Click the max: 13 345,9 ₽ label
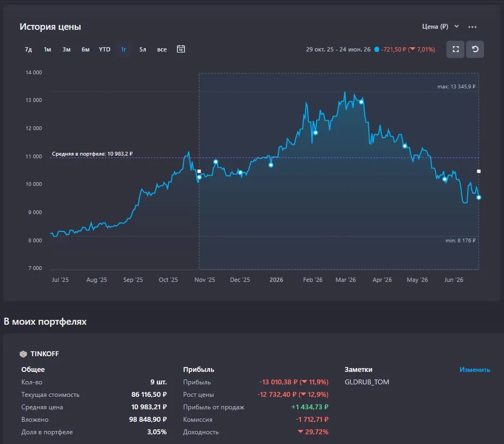 click(x=456, y=86)
